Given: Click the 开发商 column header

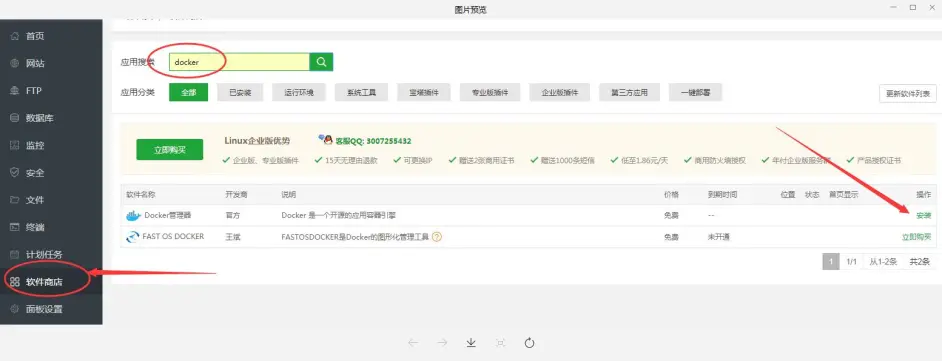Looking at the screenshot, I should [x=237, y=195].
